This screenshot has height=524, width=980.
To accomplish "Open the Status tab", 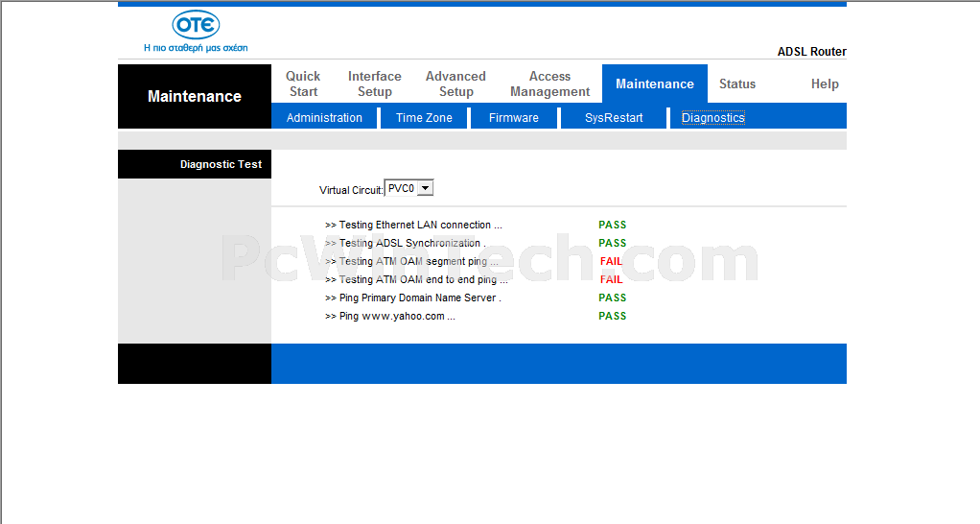I will click(737, 83).
